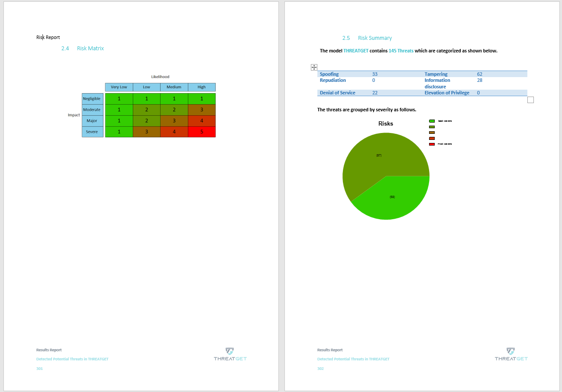
Task: Click the THREATGET logo in the right page footer
Action: [x=511, y=355]
